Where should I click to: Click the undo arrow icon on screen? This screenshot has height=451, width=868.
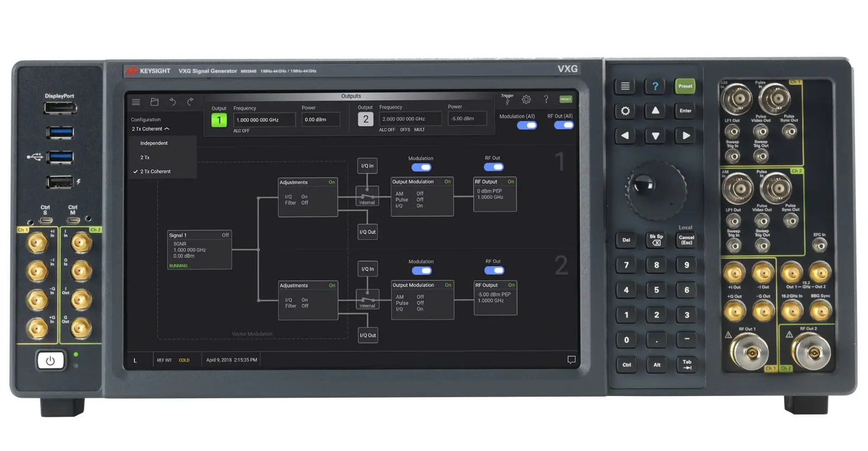(172, 102)
